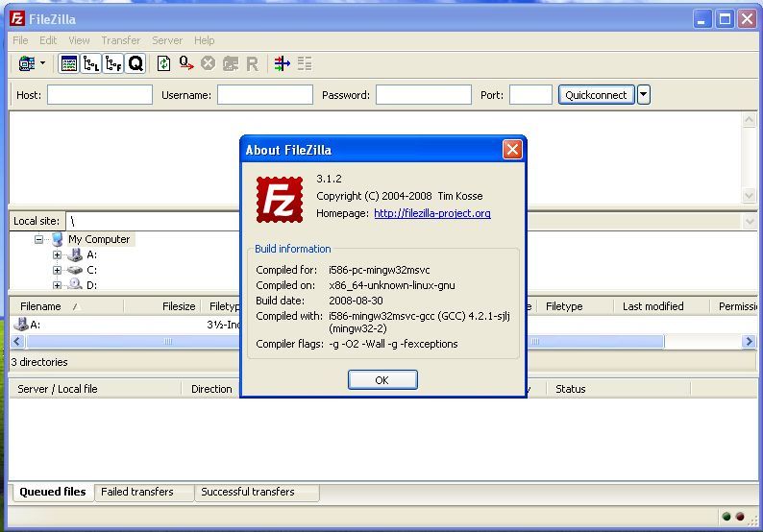Open the Transfer menu
763x532 pixels.
pyautogui.click(x=121, y=40)
